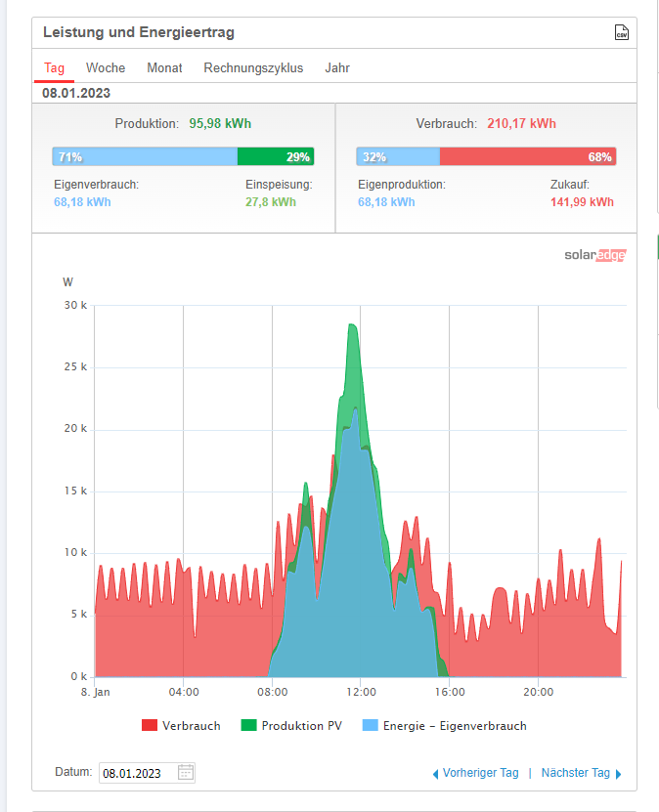Click the 15 k y-axis label

(75, 491)
